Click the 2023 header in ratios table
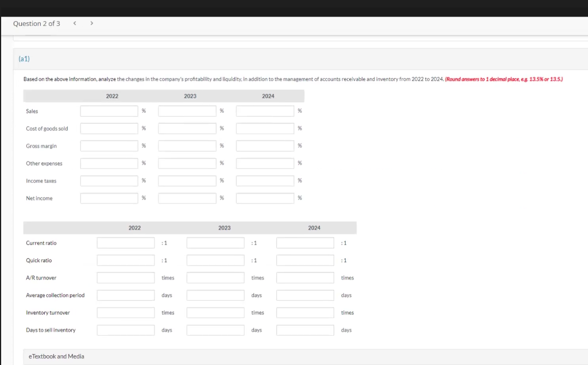 (225, 228)
